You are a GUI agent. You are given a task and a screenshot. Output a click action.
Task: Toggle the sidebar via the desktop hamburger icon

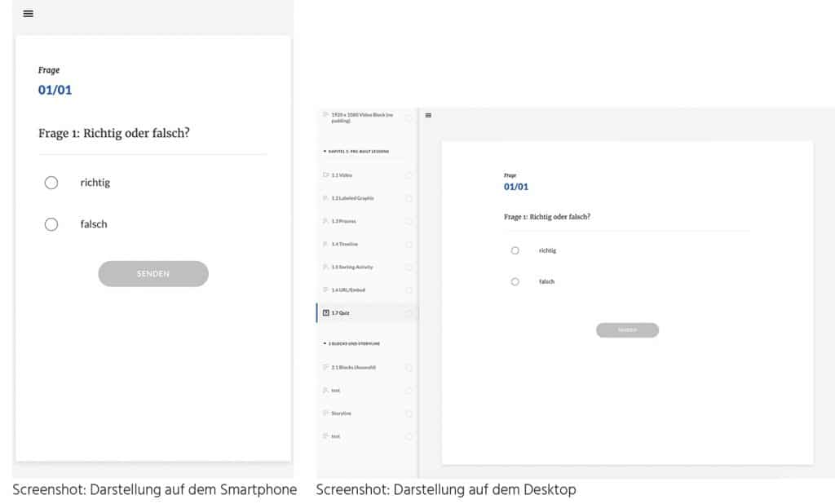pyautogui.click(x=429, y=116)
